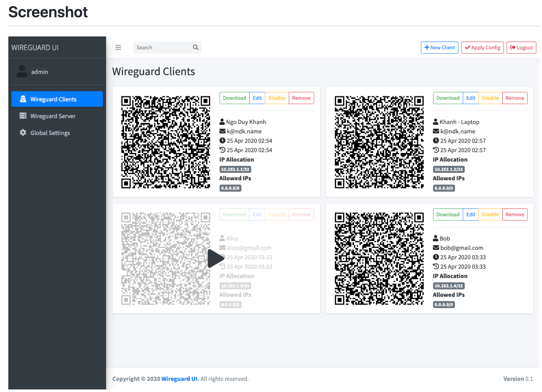Image resolution: width=542 pixels, height=392 pixels.
Task: Click the Wireguard Clients sidebar icon
Action: point(23,99)
